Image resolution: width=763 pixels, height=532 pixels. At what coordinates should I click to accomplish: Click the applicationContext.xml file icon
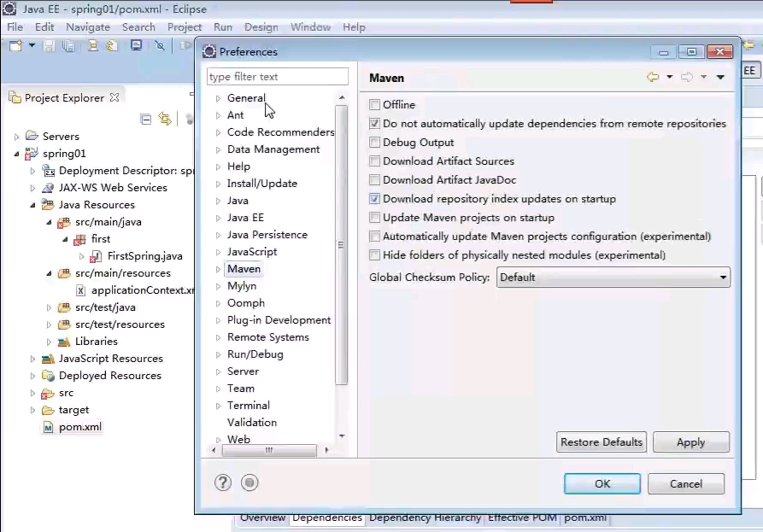coord(81,290)
